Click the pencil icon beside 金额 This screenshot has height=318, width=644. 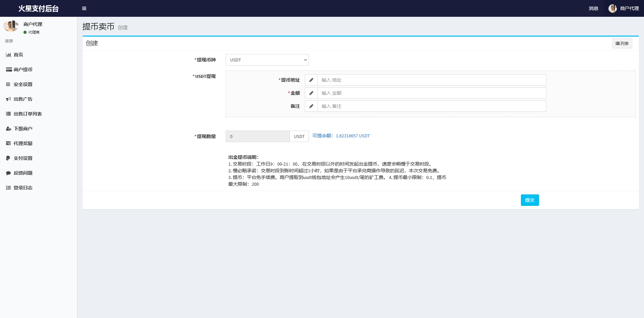(311, 93)
